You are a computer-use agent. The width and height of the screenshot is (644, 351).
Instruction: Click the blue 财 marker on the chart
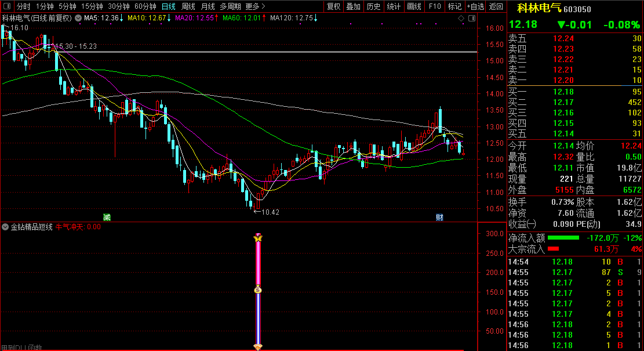[439, 217]
